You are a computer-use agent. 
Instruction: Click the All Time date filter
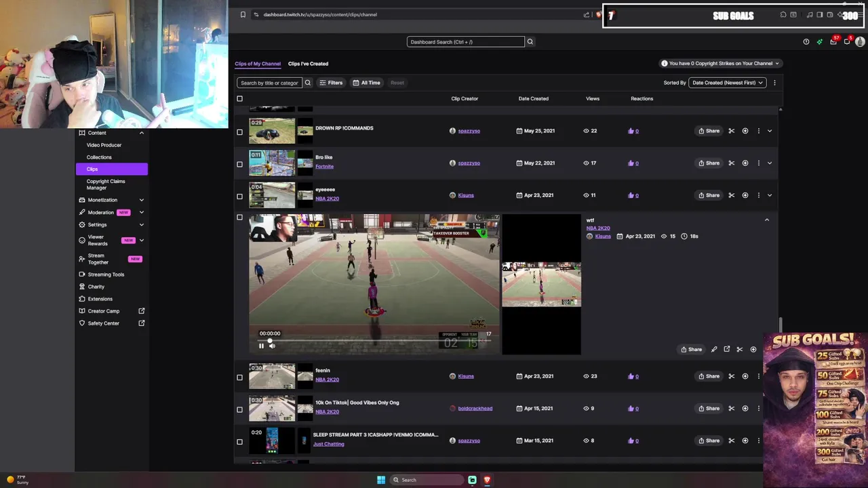click(367, 83)
